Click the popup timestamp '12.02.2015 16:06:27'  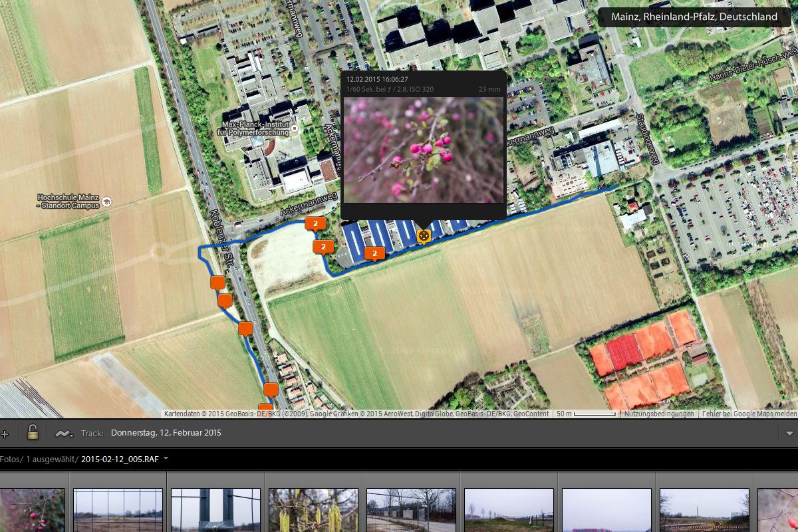click(377, 79)
